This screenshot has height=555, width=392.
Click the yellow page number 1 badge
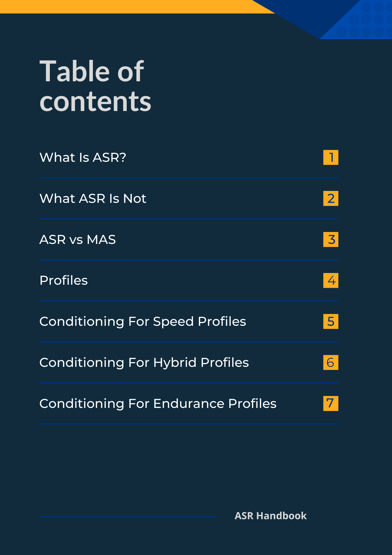(x=331, y=157)
